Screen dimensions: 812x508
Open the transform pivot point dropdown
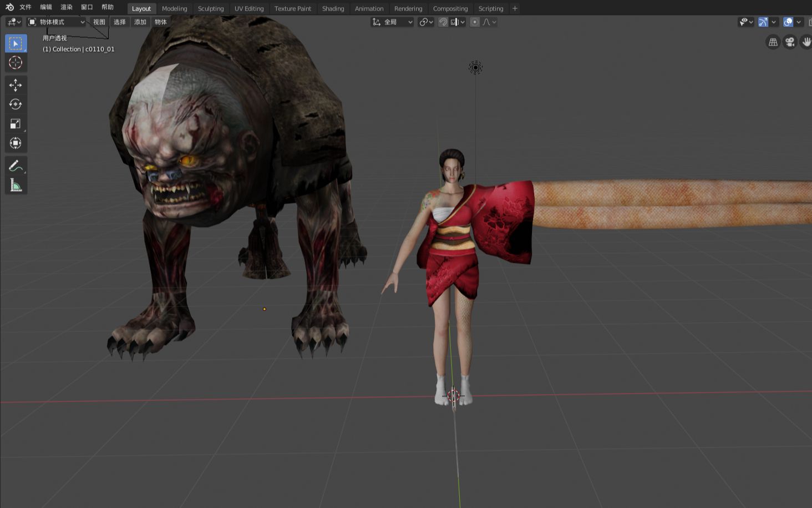(426, 22)
